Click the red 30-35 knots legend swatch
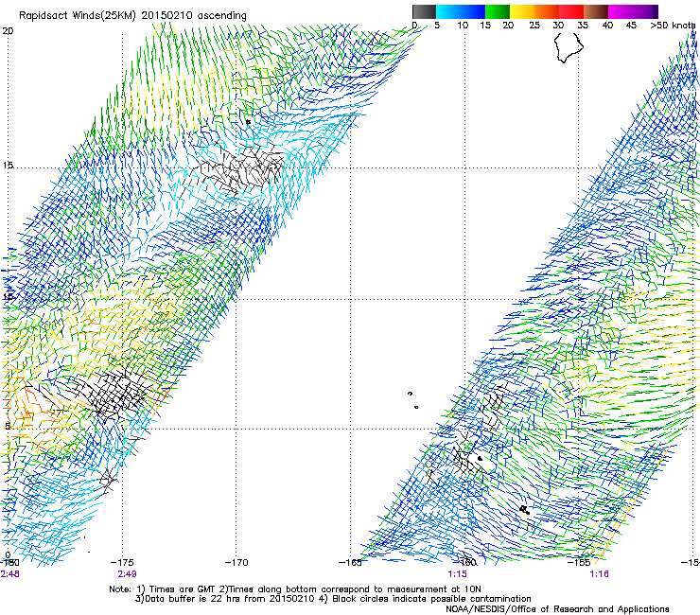The height and width of the screenshot is (615, 700). (x=571, y=11)
